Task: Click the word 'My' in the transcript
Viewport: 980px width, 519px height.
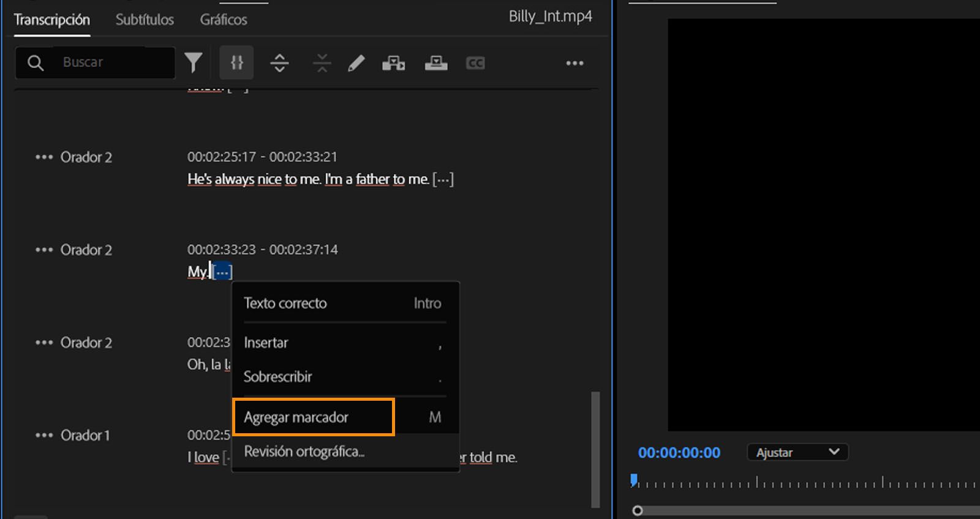Action: pyautogui.click(x=197, y=271)
